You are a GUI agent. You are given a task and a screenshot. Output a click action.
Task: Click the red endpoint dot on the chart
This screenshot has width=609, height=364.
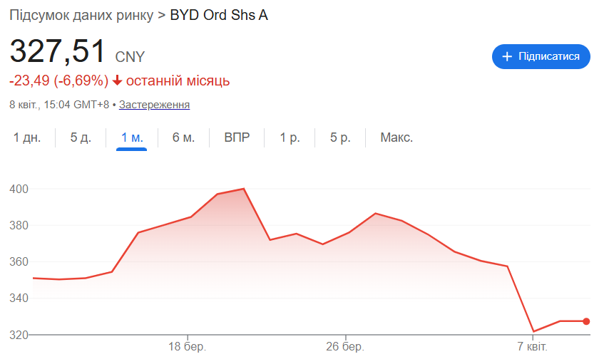pyautogui.click(x=586, y=321)
